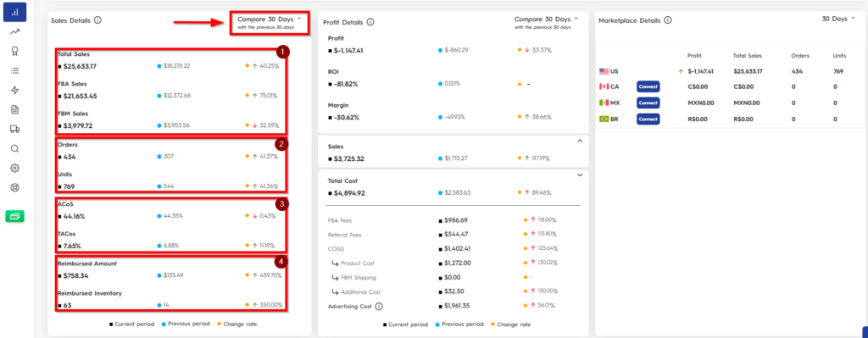Viewport: 868px width, 338px height.
Task: Open Profit Details Compare 30 Days dropdown
Action: tap(547, 22)
